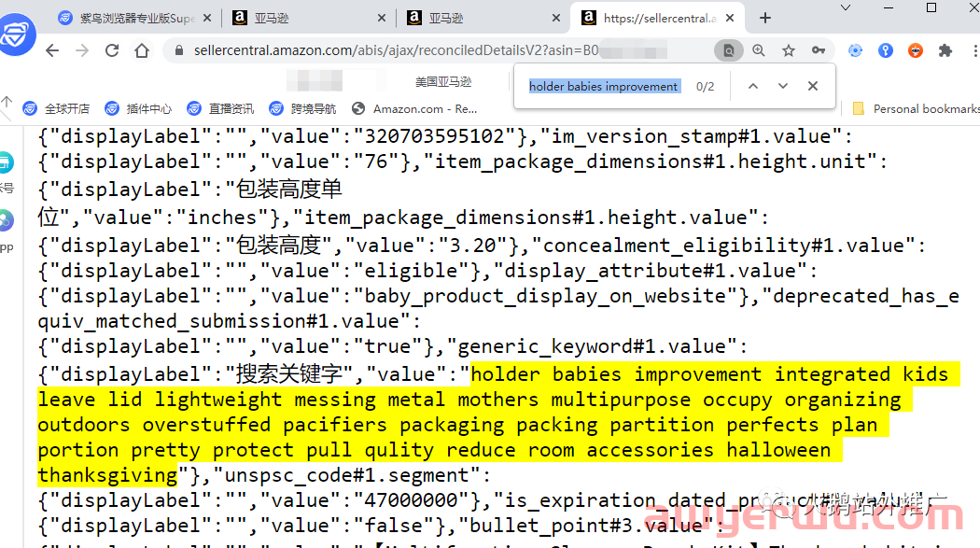The image size is (980, 548).
Task: Open the orange face extension icon
Action: coord(915,50)
